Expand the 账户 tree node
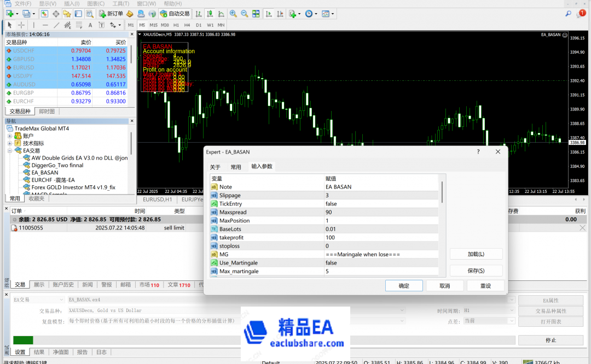591x364 pixels. pos(10,136)
